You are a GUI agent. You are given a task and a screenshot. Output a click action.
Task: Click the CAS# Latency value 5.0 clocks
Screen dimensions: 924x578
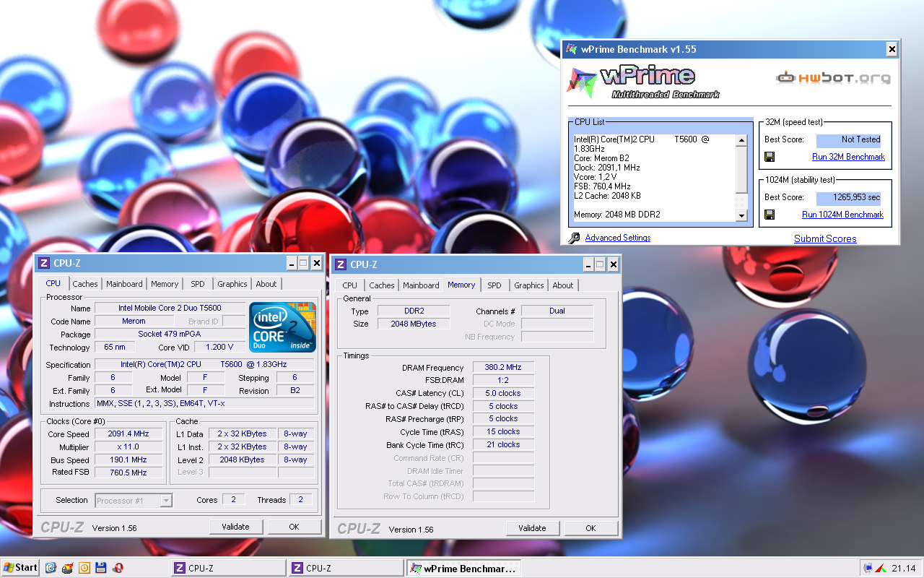pyautogui.click(x=503, y=393)
